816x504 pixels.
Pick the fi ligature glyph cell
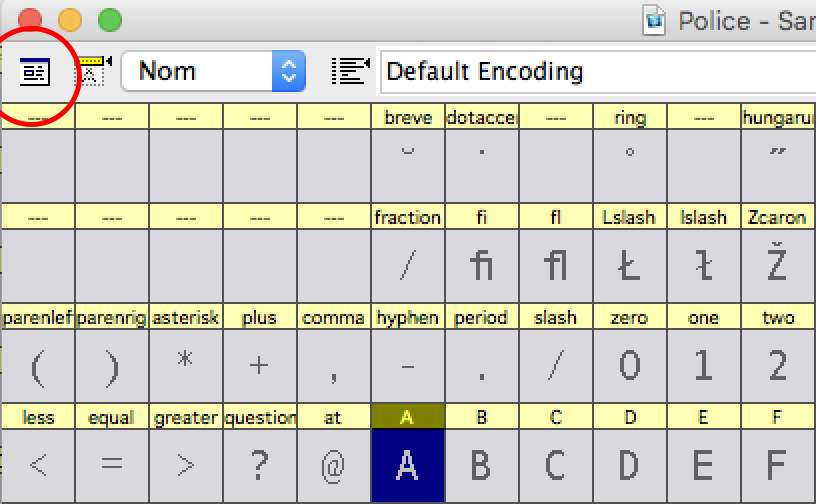tap(481, 266)
